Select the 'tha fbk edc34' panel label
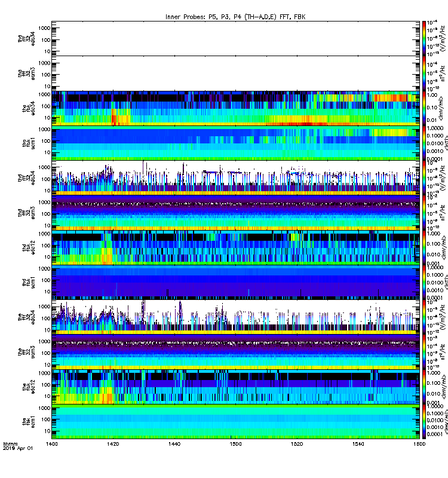This screenshot has width=448, height=478. pyautogui.click(x=29, y=109)
